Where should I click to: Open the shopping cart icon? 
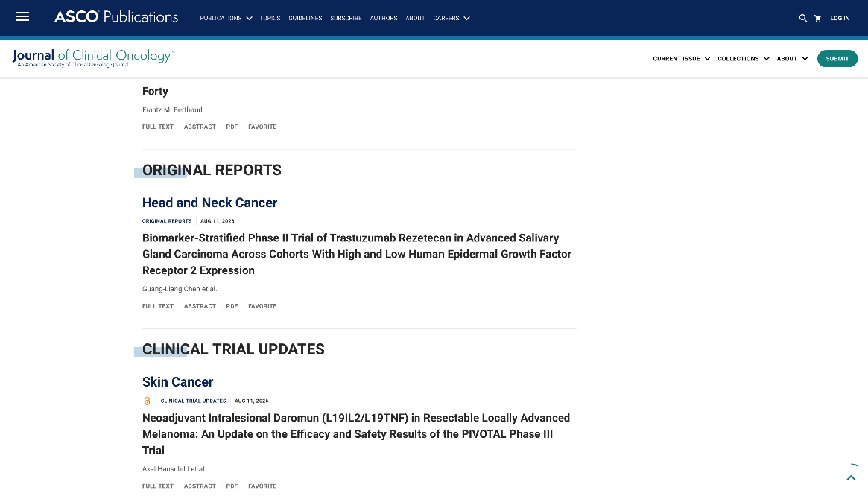(x=817, y=19)
